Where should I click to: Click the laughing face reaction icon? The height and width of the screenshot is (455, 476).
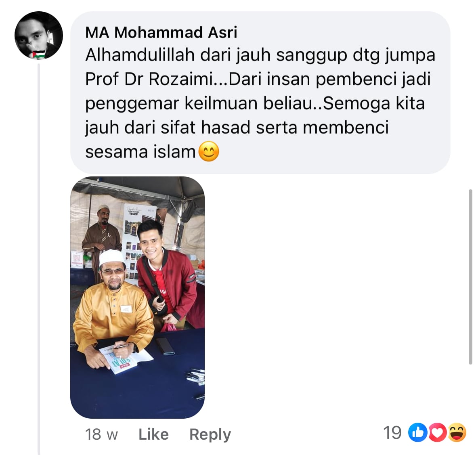point(457,432)
